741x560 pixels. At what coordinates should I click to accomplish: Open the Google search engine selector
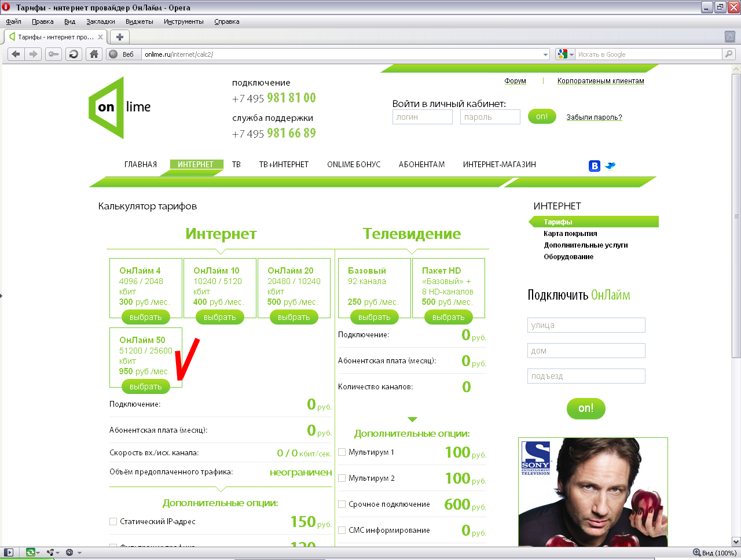[565, 54]
